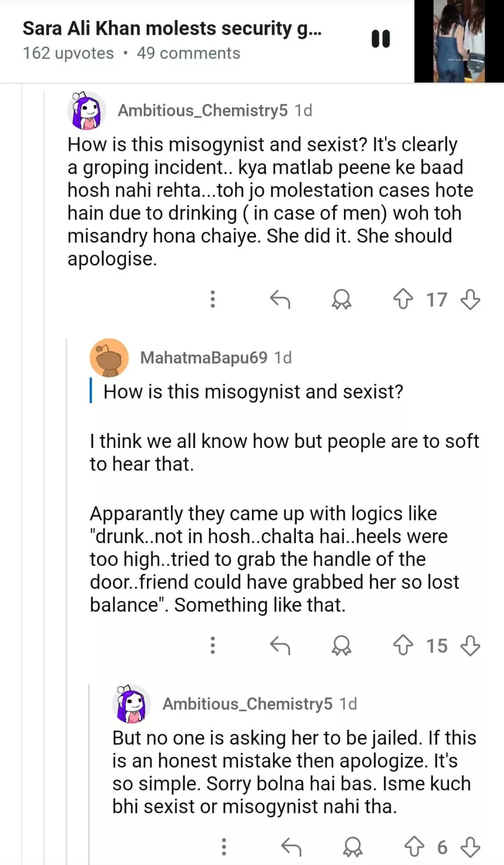Reply to MahatmaBapu69's comment
Screen dimensions: 504x865
point(280,645)
